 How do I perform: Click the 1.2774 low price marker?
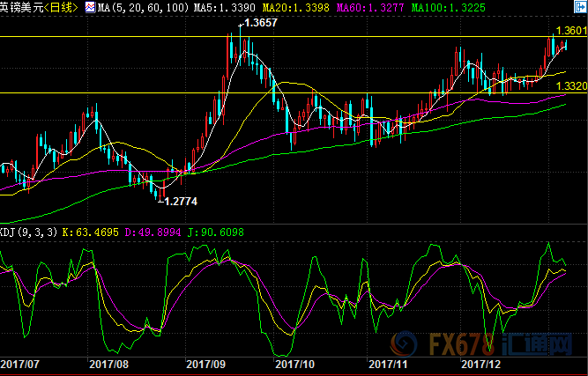[x=180, y=202]
